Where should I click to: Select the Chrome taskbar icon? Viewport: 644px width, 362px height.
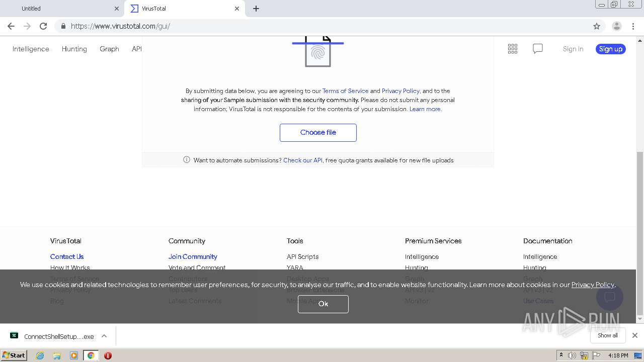[91, 355]
